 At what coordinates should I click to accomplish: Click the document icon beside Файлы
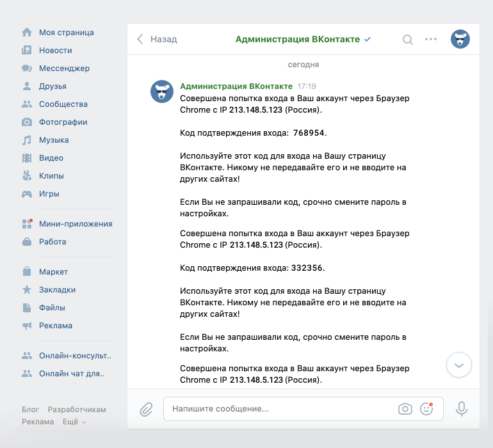tap(27, 307)
